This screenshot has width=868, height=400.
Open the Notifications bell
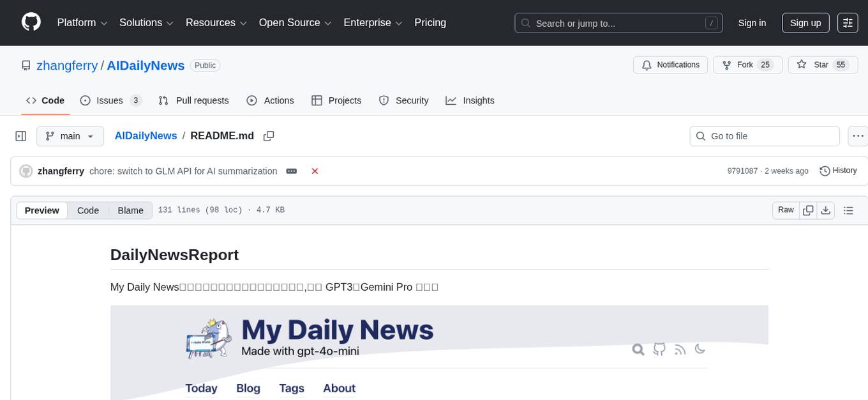coord(670,65)
